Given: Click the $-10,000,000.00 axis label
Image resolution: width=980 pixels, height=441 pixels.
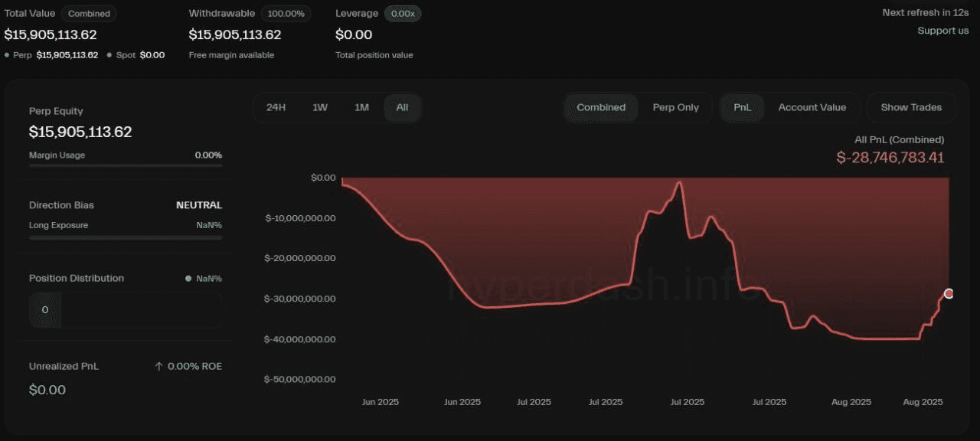Looking at the screenshot, I should click(300, 218).
